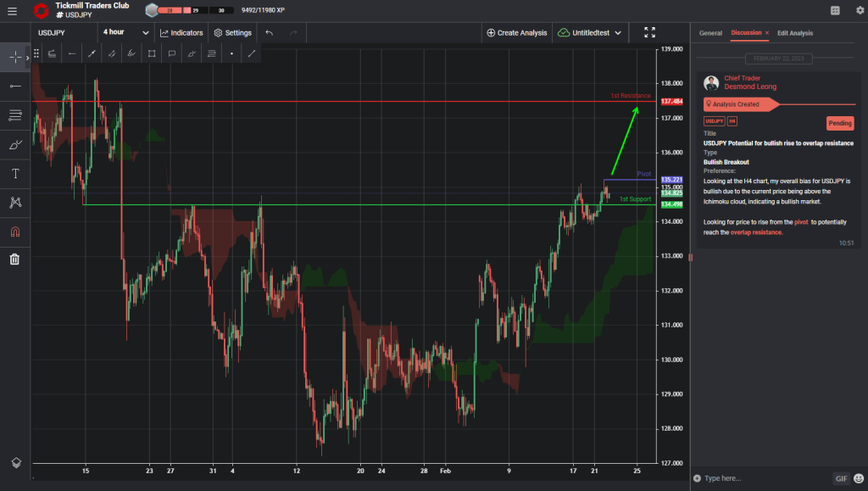Toggle the magnet snap mode
The height and width of the screenshot is (491, 868).
tap(14, 231)
